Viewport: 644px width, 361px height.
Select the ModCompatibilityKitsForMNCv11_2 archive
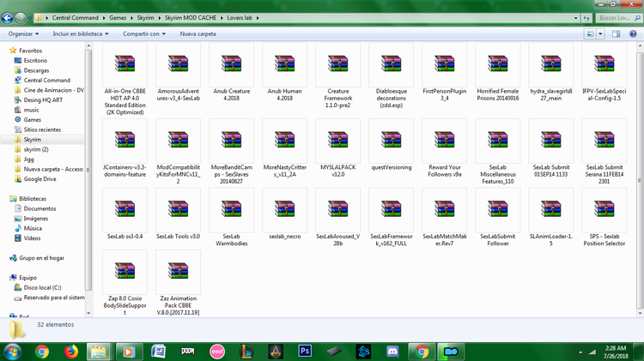[179, 152]
